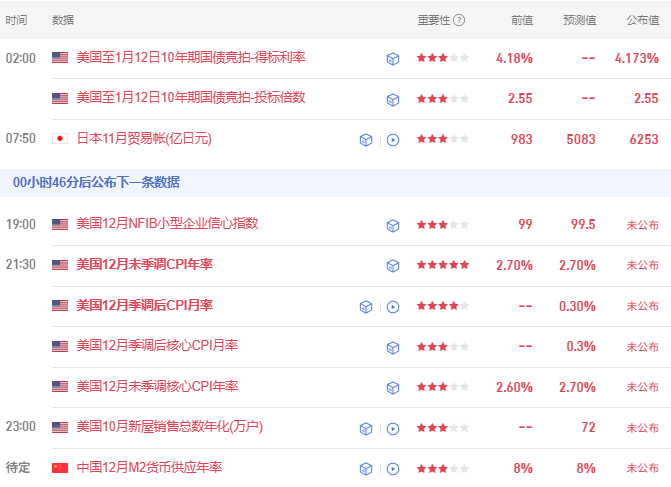The width and height of the screenshot is (671, 487).
Task: Click cube icon for 美国10年期国债竞拍-得标利率 row
Action: 393,59
